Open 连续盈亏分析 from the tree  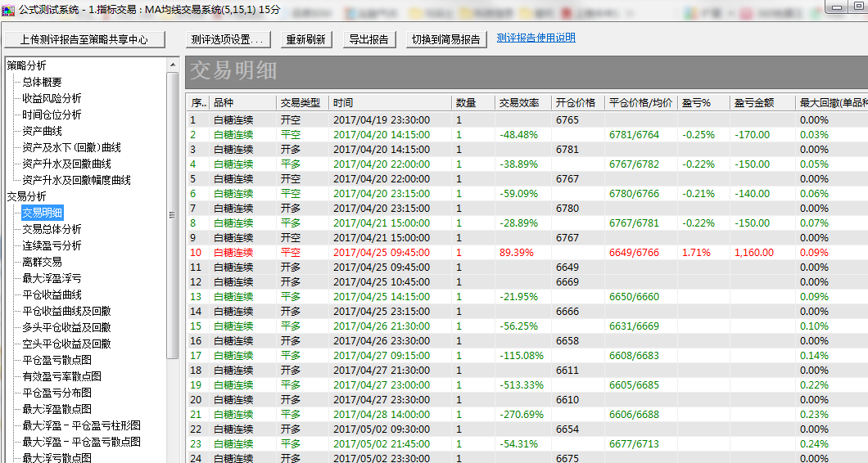(x=52, y=245)
